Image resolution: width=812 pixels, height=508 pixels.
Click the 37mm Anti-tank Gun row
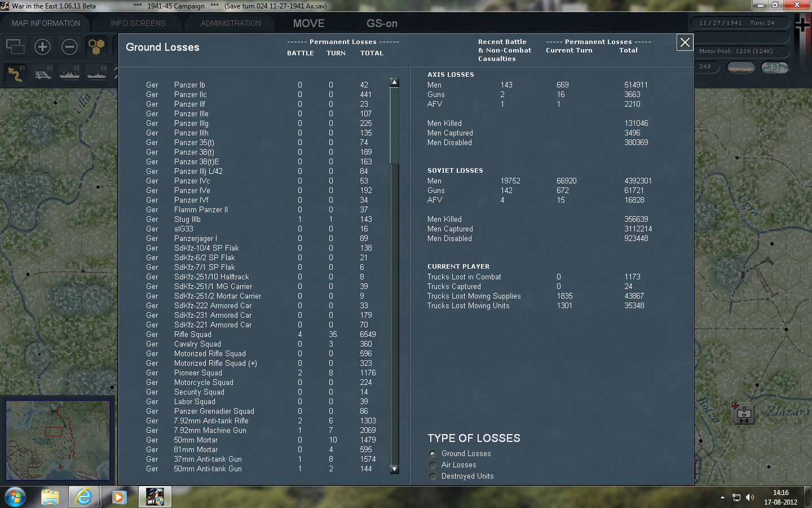[x=261, y=459]
